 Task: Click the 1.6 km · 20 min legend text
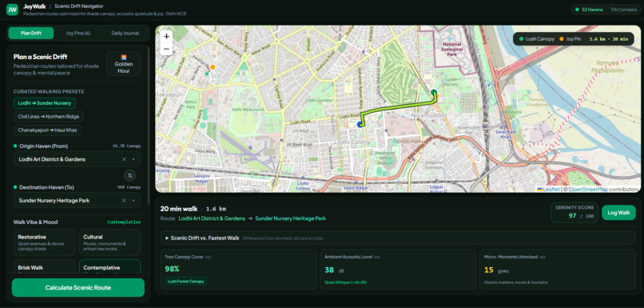tap(609, 39)
